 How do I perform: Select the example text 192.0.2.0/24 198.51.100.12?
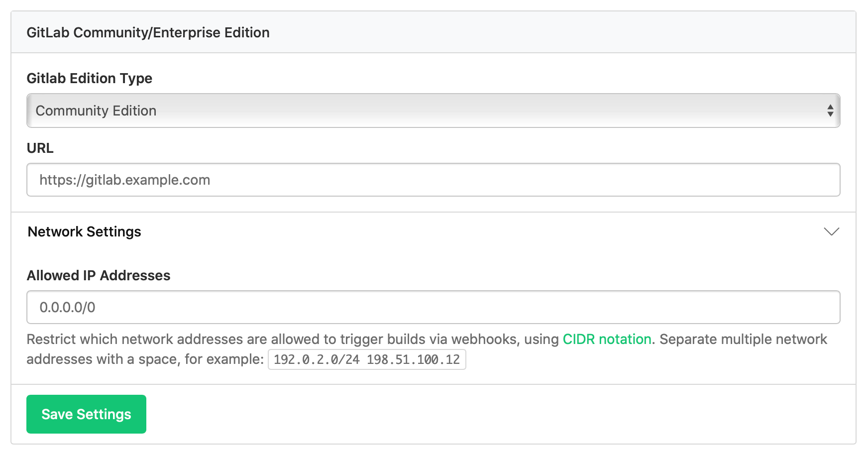pos(366,359)
